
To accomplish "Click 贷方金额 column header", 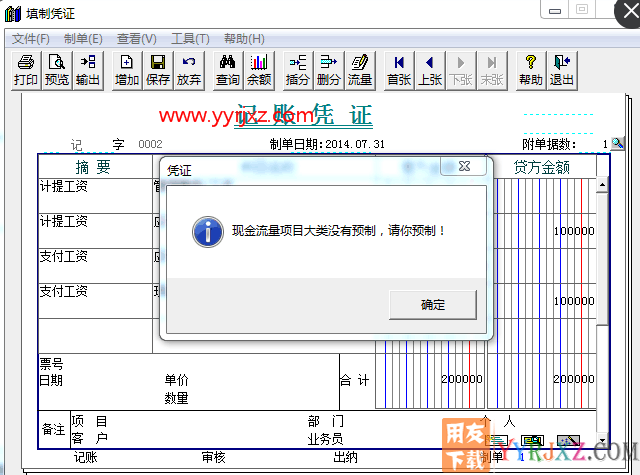I will [x=542, y=167].
